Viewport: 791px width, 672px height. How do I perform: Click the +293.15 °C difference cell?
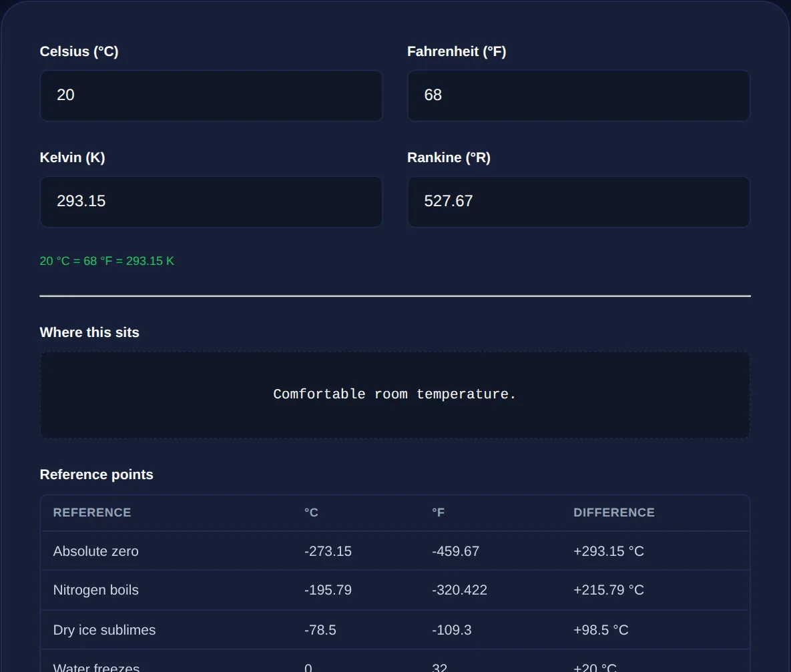[x=609, y=551]
